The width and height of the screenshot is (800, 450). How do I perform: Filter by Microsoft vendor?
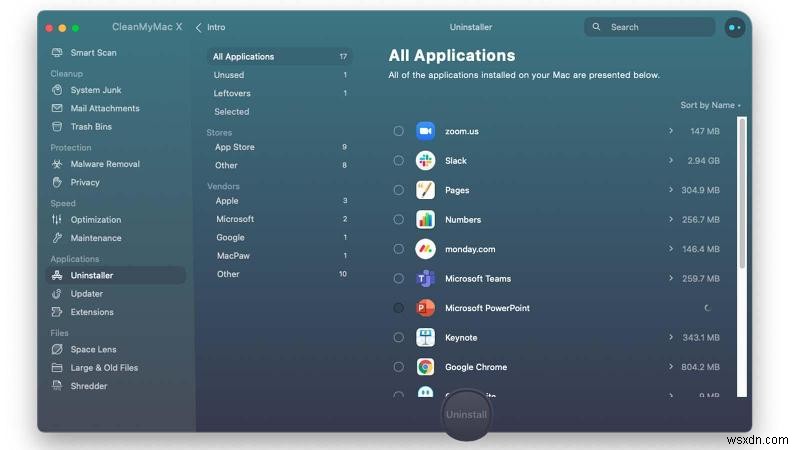[280, 219]
